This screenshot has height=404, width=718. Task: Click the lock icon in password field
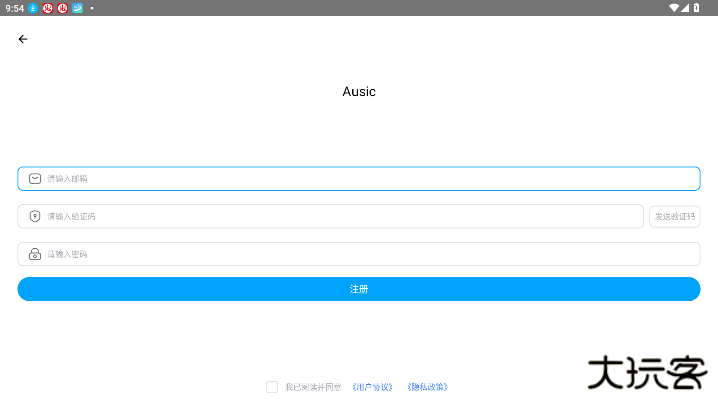[35, 254]
